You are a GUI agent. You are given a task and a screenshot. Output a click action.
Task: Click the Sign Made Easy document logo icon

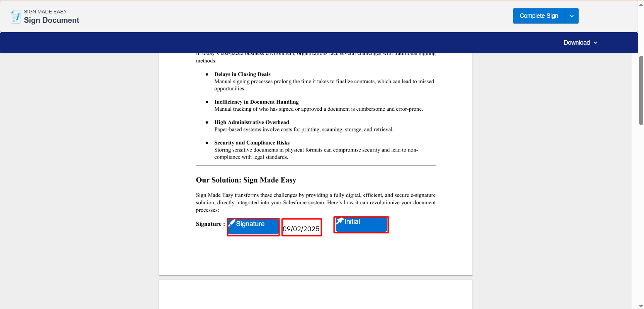pos(15,16)
